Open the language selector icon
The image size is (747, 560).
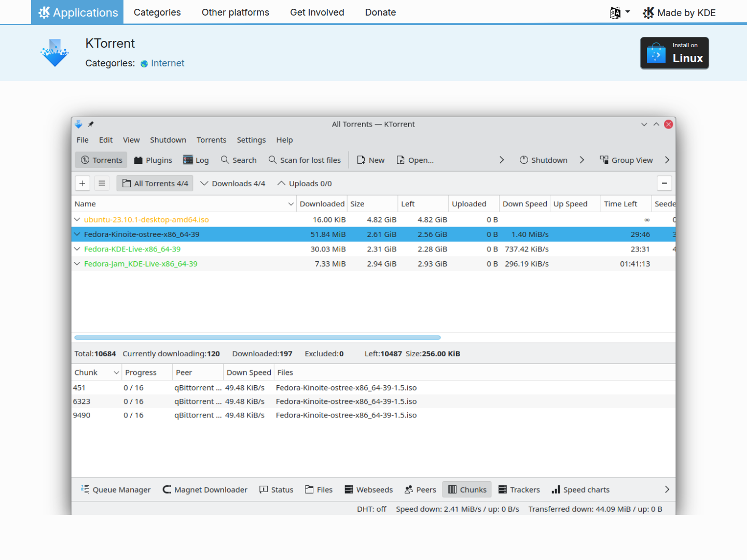tap(615, 12)
